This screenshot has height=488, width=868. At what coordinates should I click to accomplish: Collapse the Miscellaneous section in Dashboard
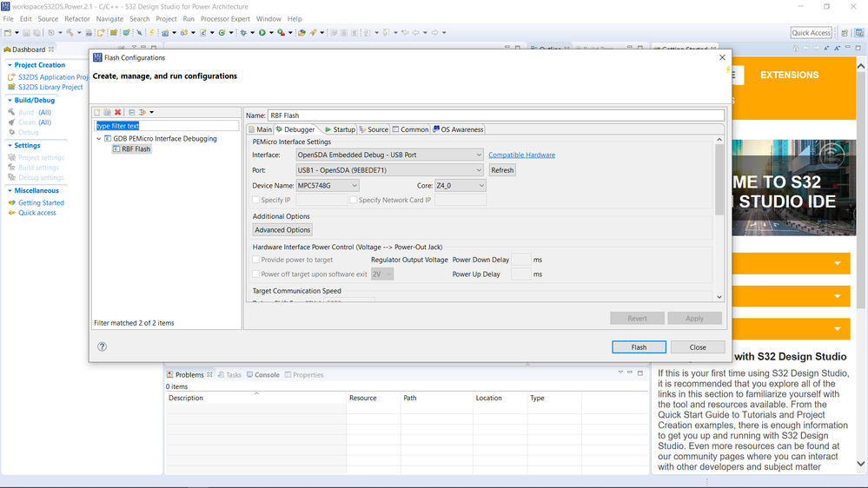pyautogui.click(x=10, y=190)
